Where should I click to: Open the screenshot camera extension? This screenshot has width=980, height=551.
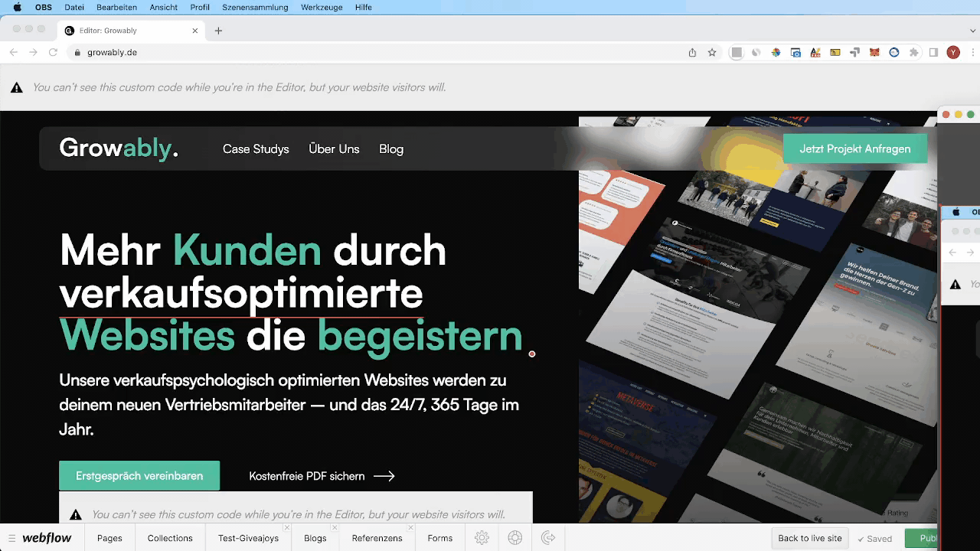pyautogui.click(x=795, y=52)
